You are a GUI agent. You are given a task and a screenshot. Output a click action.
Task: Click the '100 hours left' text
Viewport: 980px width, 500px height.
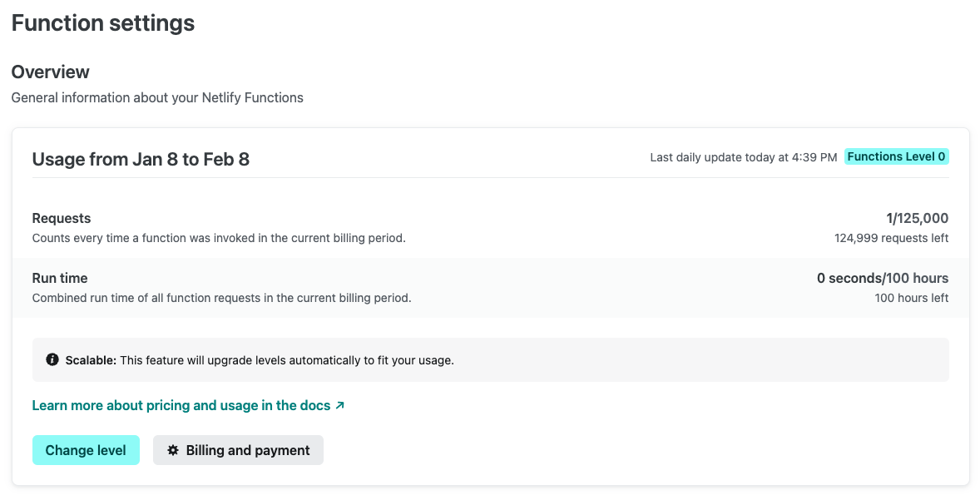click(x=911, y=298)
